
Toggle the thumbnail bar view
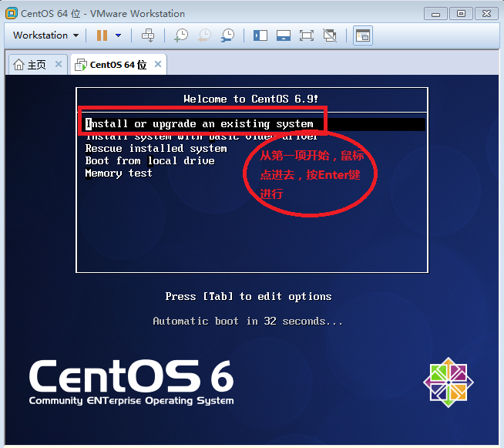(x=284, y=35)
